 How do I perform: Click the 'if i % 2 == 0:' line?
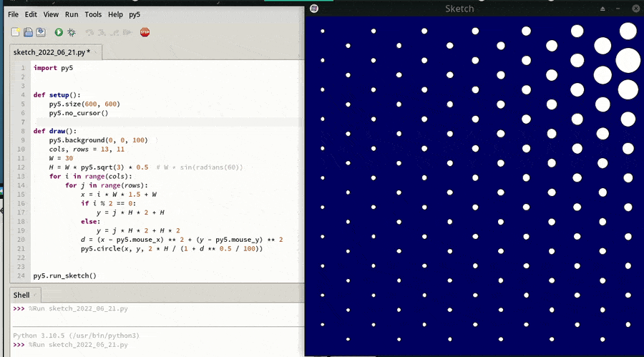pos(108,203)
